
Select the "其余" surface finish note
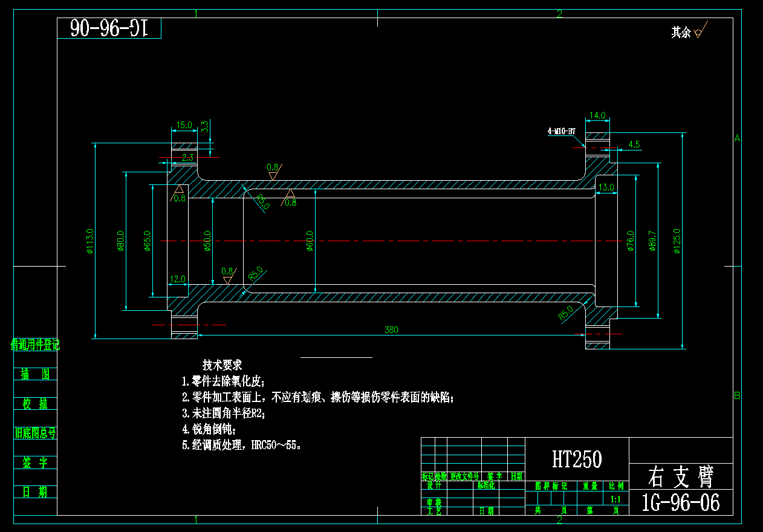click(x=681, y=33)
